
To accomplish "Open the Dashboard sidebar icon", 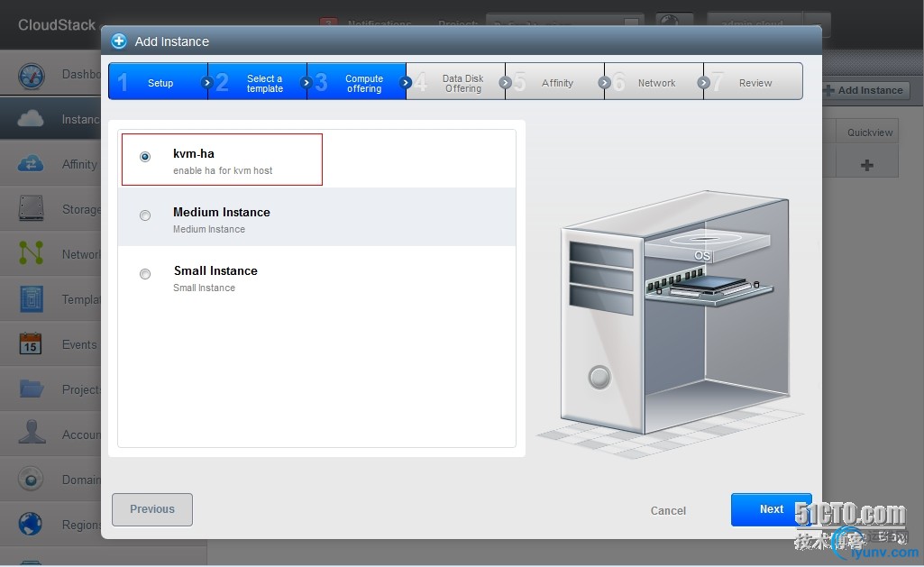I will 32,76.
